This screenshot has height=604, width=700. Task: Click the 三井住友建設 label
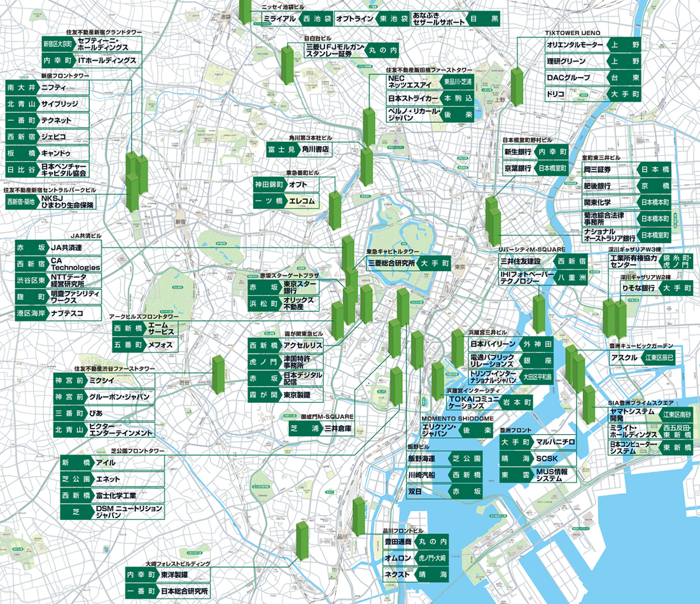pyautogui.click(x=521, y=261)
